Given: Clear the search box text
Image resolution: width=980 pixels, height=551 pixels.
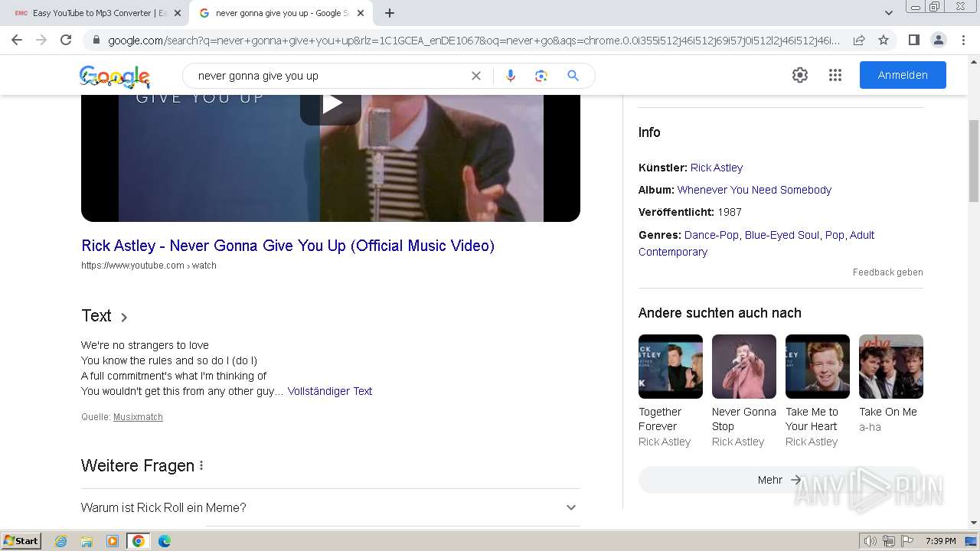Looking at the screenshot, I should pos(476,76).
